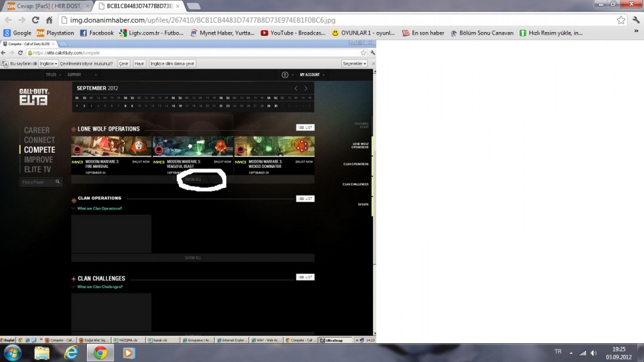
Task: Close the 'Cevap: [ParS]' tab
Action: click(x=87, y=6)
